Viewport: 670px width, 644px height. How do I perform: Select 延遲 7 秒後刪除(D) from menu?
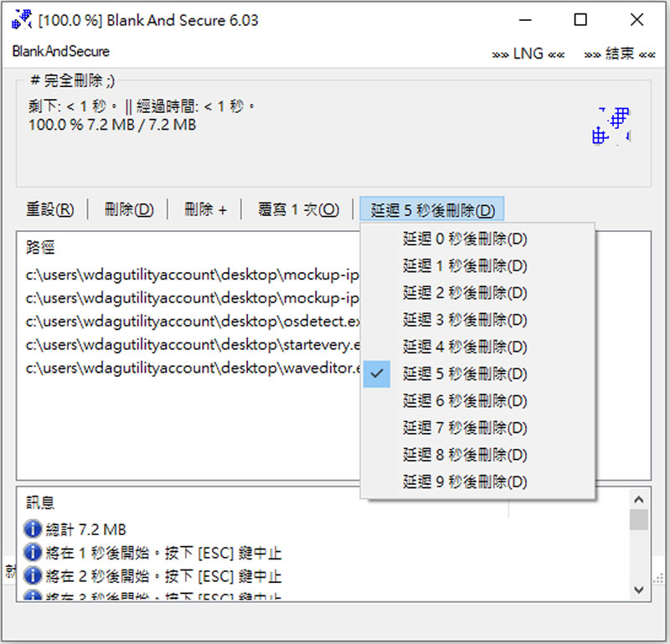click(x=478, y=428)
